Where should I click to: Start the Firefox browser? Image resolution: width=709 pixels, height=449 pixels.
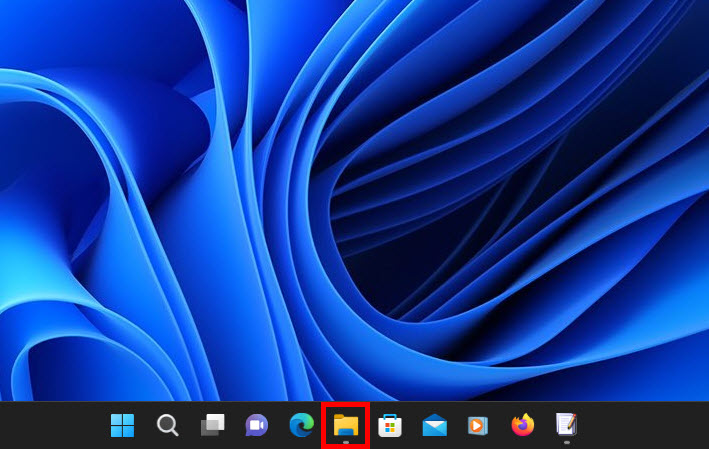pos(522,425)
